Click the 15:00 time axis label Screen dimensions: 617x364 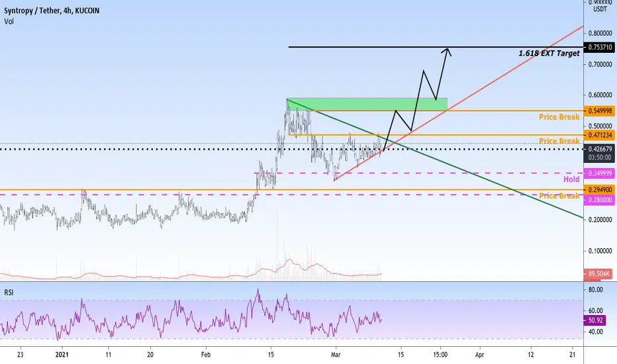click(440, 355)
